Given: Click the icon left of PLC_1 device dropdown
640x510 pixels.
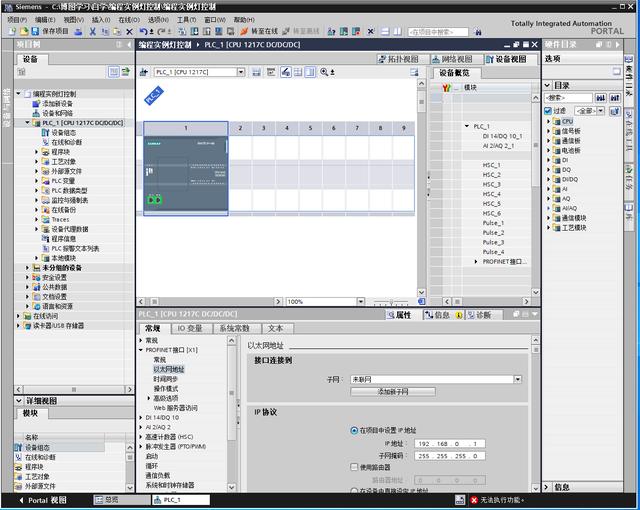Looking at the screenshot, I should (144, 72).
